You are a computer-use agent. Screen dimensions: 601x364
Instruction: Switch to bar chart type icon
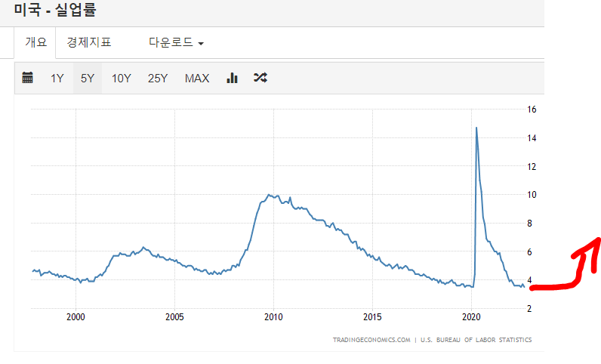(232, 78)
